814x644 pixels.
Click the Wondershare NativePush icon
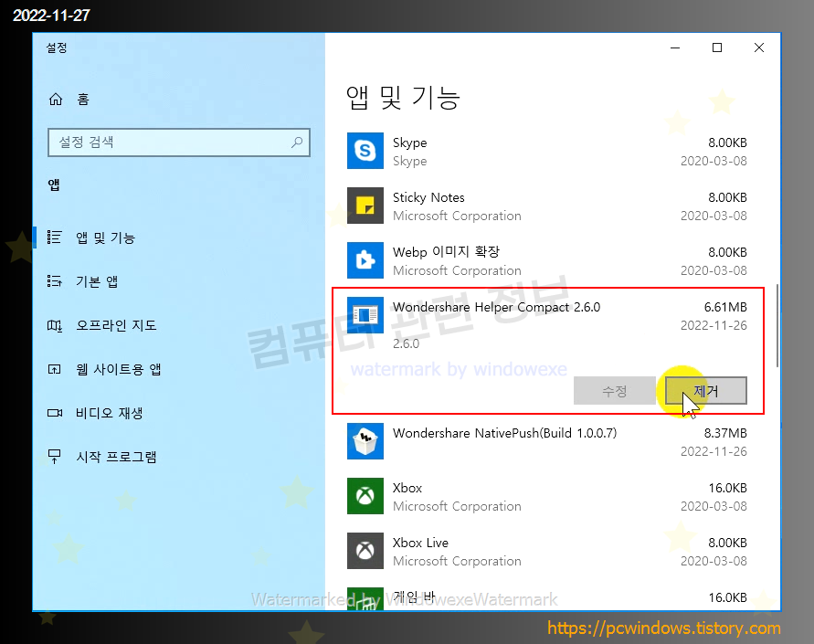[x=365, y=441]
